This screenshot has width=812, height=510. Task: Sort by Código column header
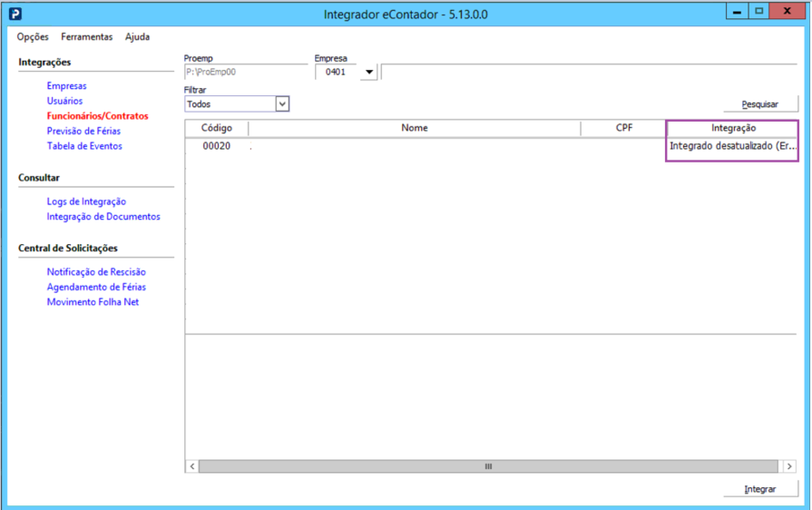pyautogui.click(x=217, y=128)
